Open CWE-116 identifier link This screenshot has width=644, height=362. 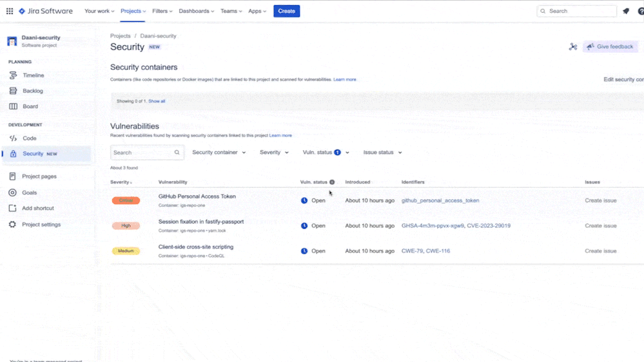pos(438,251)
